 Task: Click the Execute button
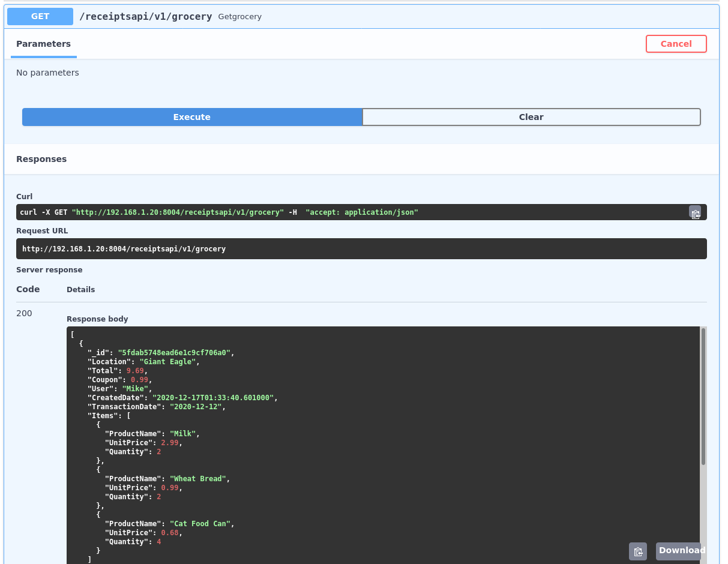192,117
